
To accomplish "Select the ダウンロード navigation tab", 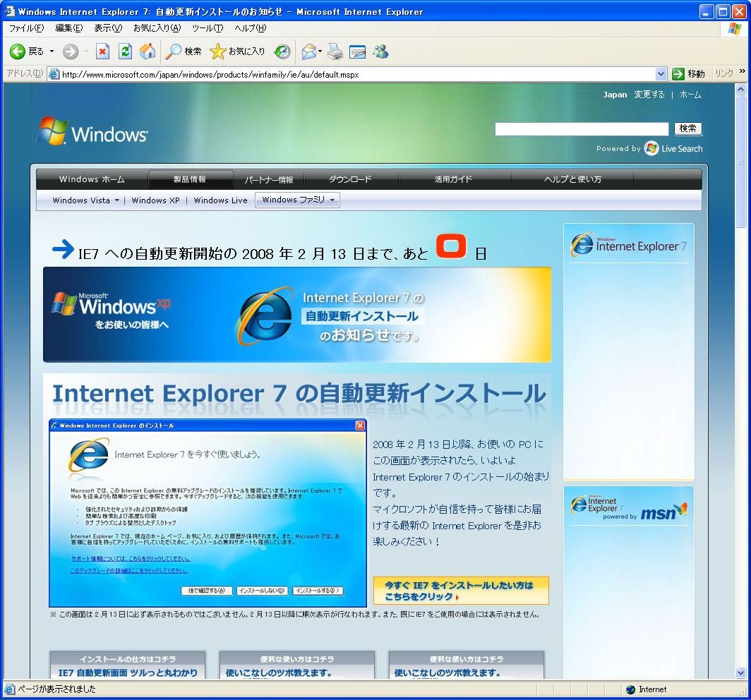I will click(350, 179).
